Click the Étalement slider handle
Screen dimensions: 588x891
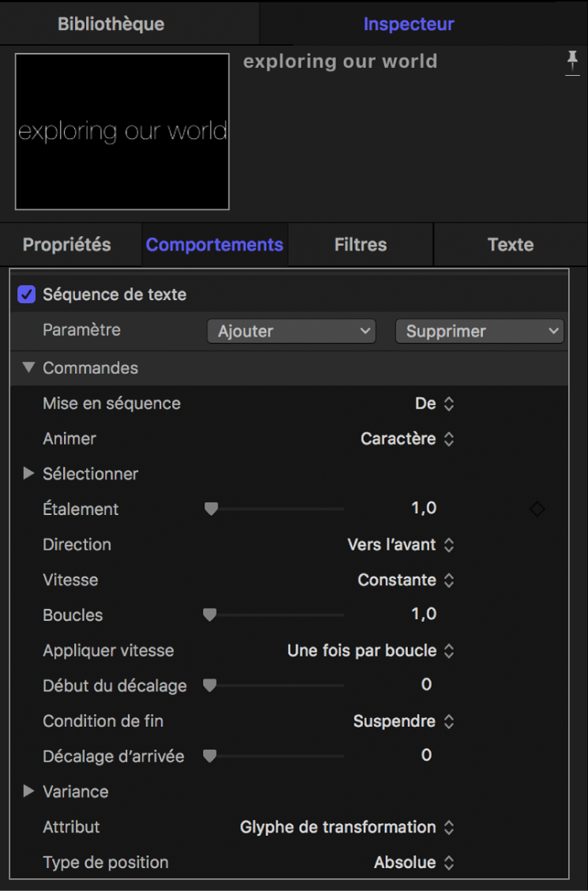(x=211, y=509)
